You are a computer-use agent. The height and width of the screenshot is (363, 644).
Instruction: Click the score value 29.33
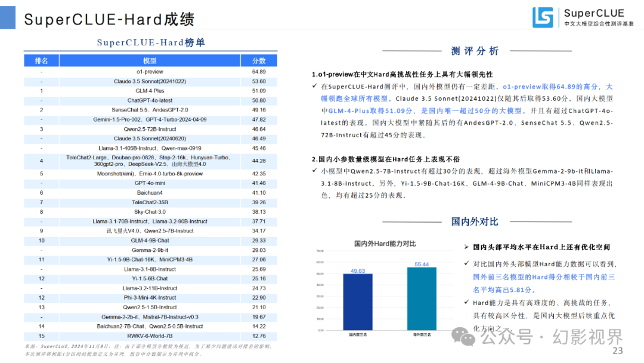[259, 241]
